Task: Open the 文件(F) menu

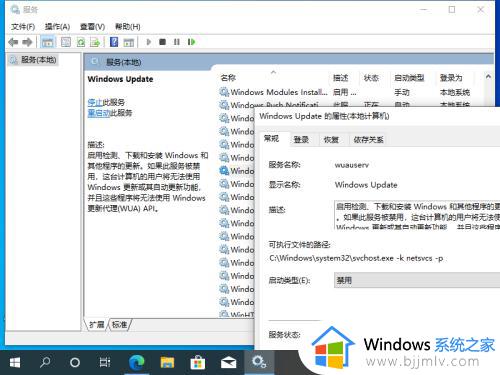Action: (23, 27)
